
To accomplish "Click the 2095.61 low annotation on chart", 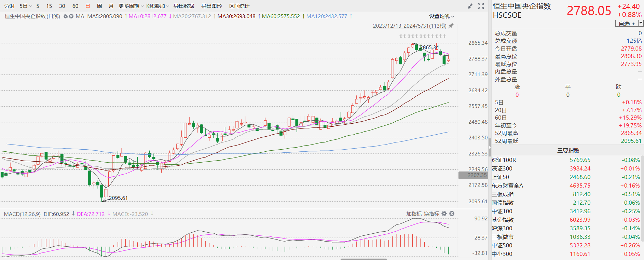I will [118, 198].
